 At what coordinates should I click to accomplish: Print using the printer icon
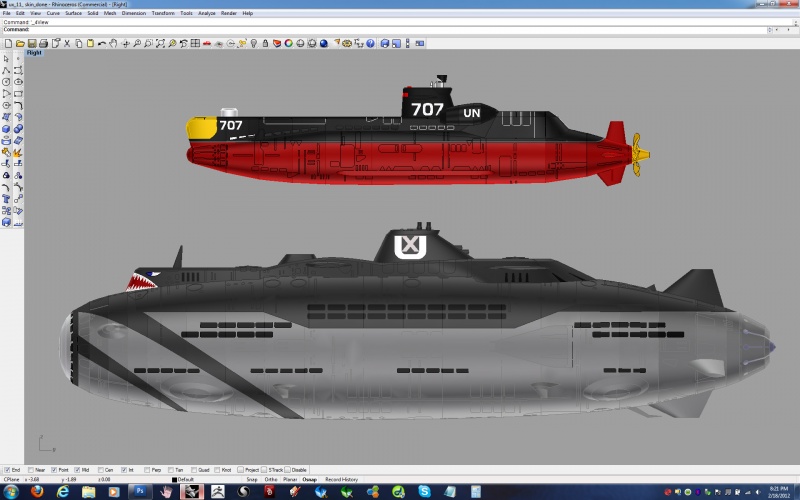[x=43, y=43]
